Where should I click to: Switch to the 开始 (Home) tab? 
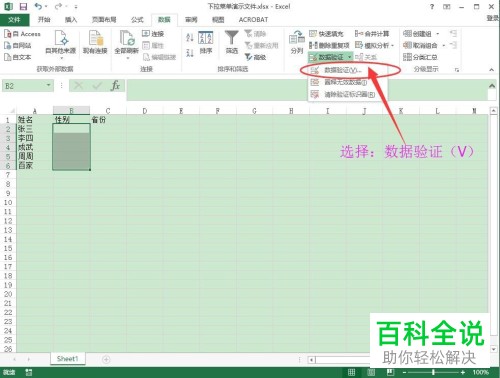(x=44, y=20)
